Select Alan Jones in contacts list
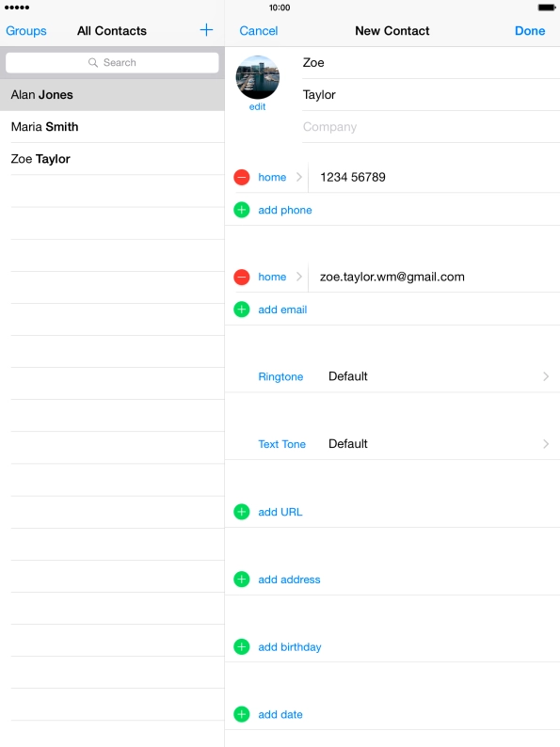The height and width of the screenshot is (747, 560). tap(112, 95)
